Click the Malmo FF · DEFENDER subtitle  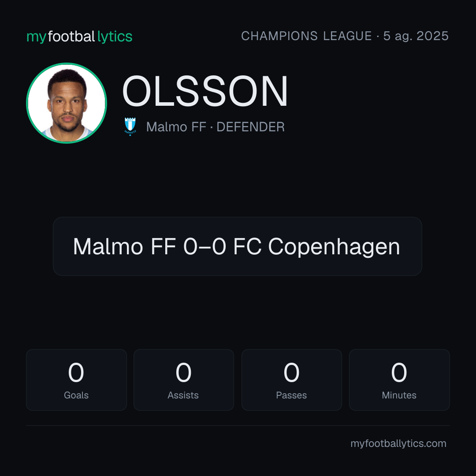tap(215, 127)
